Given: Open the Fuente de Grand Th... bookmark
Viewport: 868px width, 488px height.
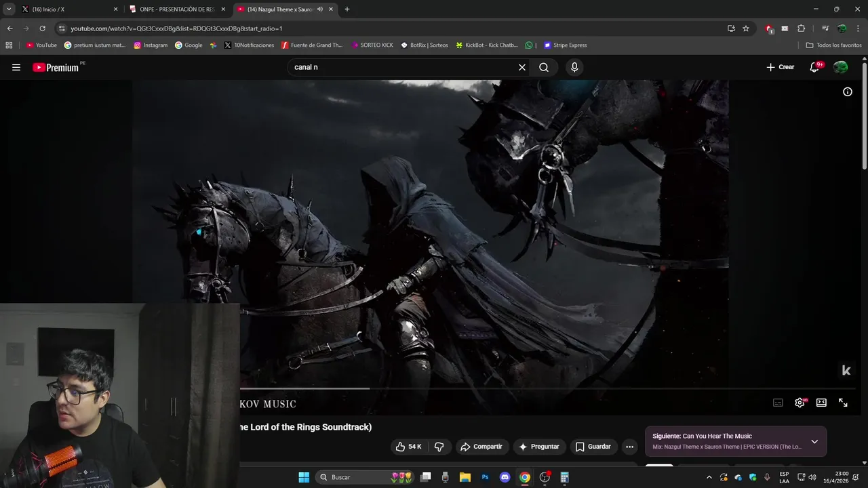Looking at the screenshot, I should 312,45.
